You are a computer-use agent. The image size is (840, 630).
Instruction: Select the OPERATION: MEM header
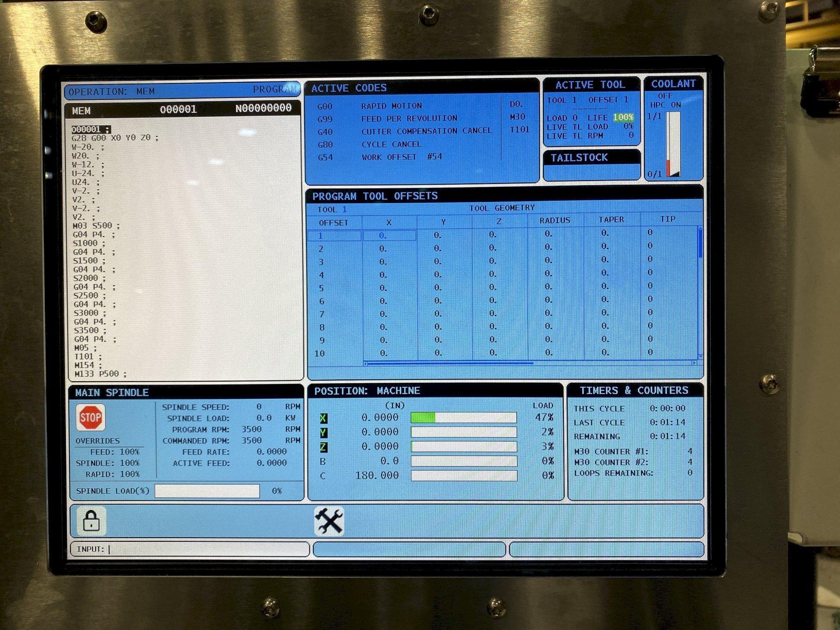click(182, 91)
